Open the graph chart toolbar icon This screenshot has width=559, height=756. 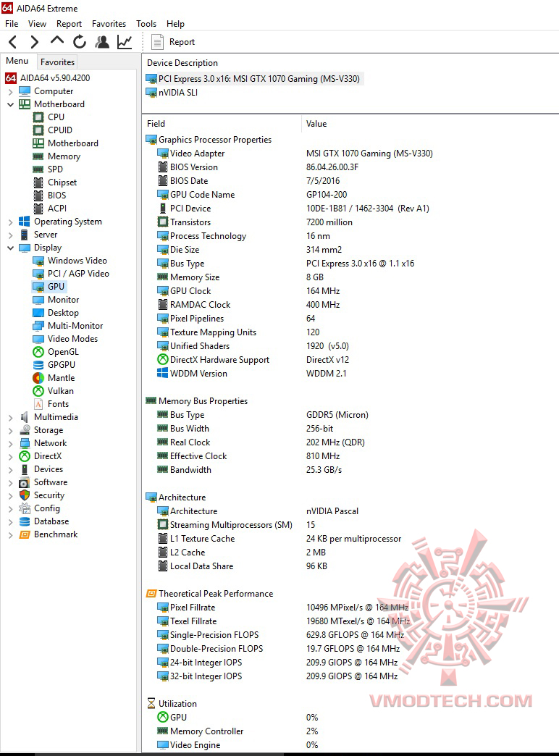[125, 42]
